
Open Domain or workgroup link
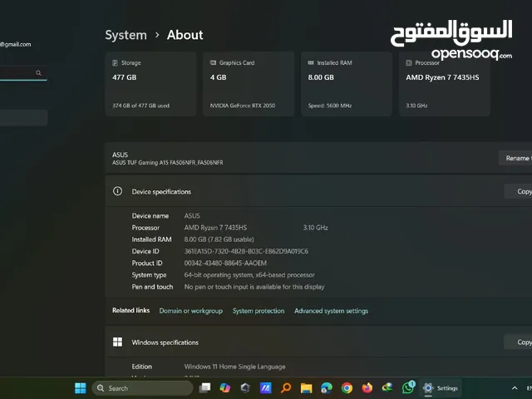(x=191, y=311)
